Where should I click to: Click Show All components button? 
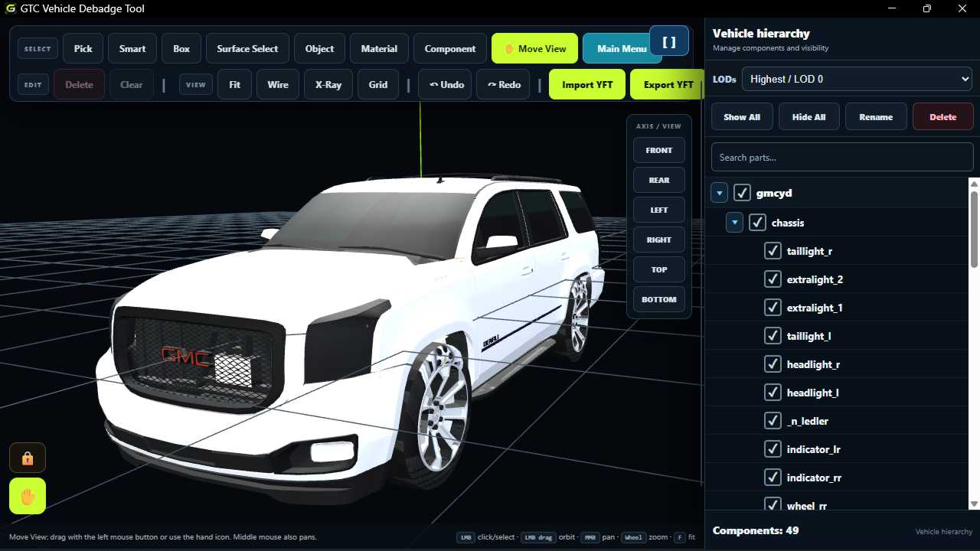tap(742, 117)
